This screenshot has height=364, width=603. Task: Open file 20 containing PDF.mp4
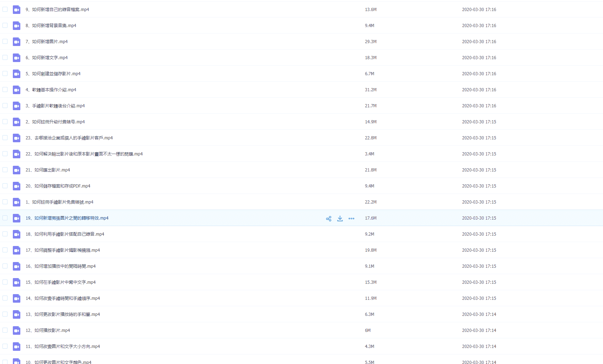58,186
